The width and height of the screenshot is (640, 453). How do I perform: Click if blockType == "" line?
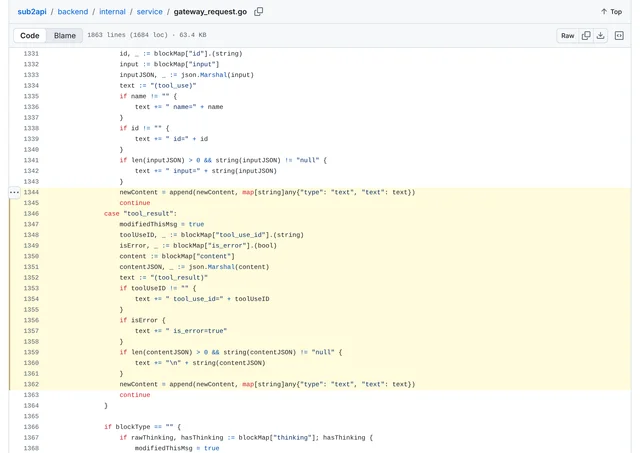pyautogui.click(x=142, y=427)
